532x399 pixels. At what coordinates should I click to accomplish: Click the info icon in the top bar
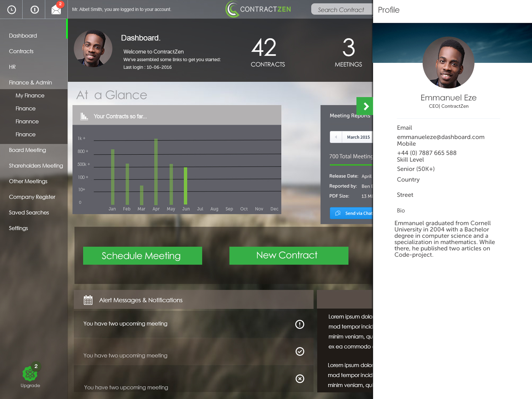click(34, 10)
